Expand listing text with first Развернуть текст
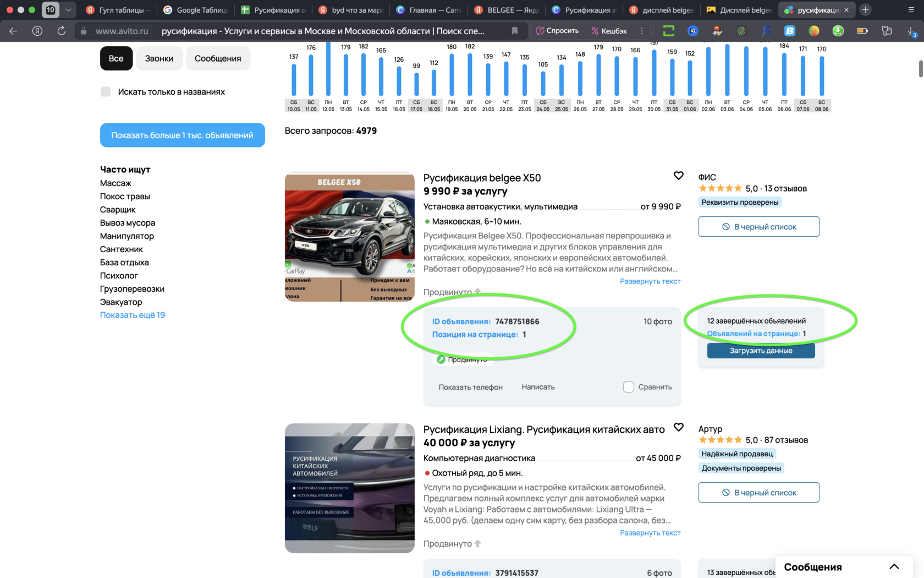924x578 pixels. 650,281
